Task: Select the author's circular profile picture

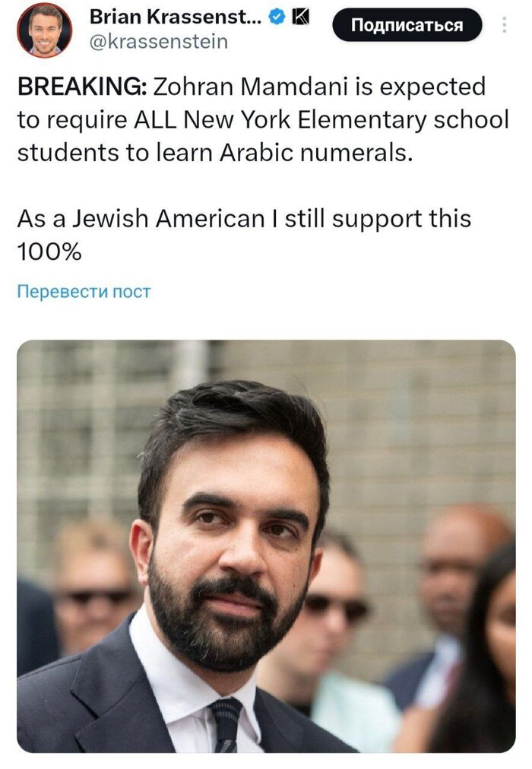Action: coord(44,29)
